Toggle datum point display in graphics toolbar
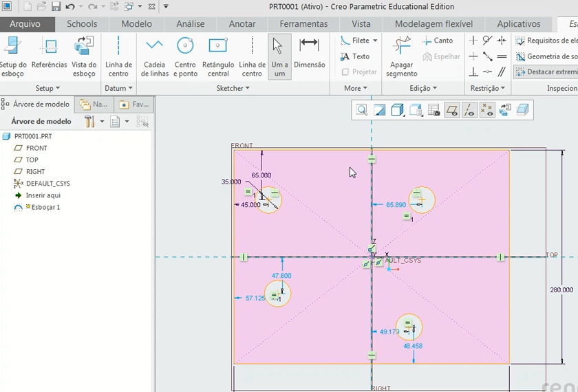The image size is (578, 392). 487,110
